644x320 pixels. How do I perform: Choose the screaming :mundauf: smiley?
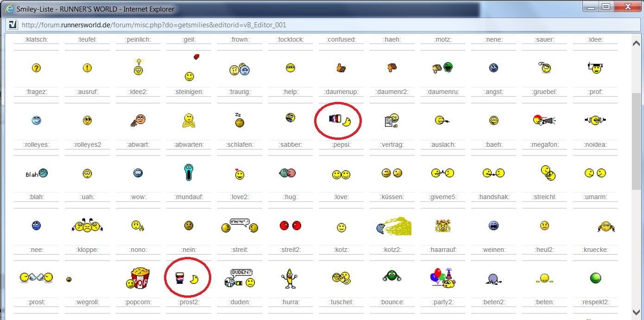tap(189, 173)
